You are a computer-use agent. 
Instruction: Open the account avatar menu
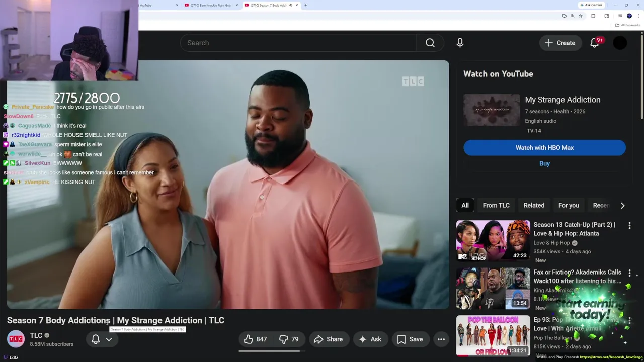point(620,43)
